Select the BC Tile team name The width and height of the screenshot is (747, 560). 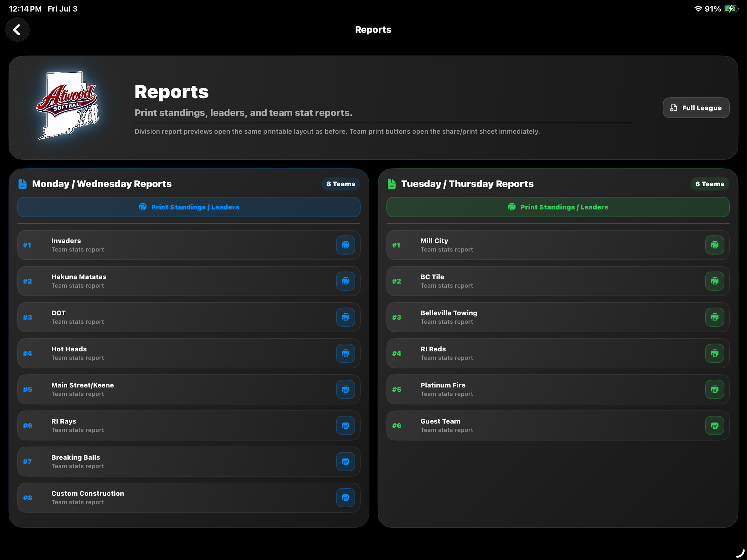(432, 277)
